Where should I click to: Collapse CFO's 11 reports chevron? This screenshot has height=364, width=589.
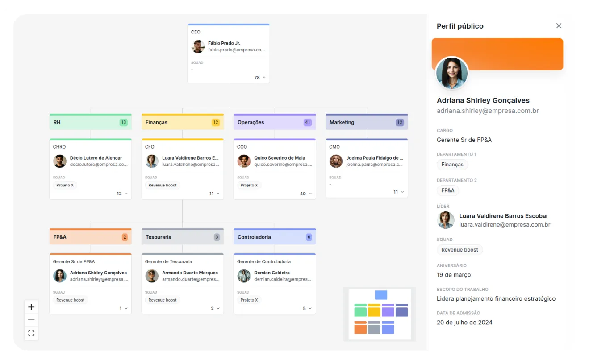(218, 194)
